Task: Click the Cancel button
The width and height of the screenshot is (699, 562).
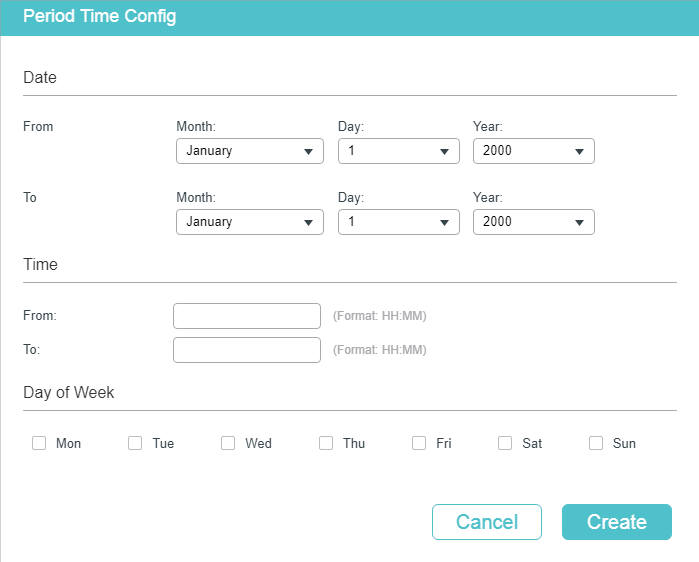Action: coord(487,522)
